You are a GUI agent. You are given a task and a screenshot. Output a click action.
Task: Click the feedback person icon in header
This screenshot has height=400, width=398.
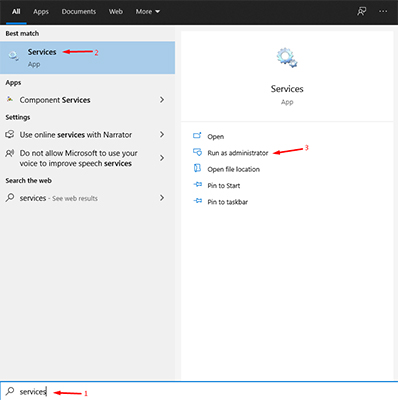[362, 11]
